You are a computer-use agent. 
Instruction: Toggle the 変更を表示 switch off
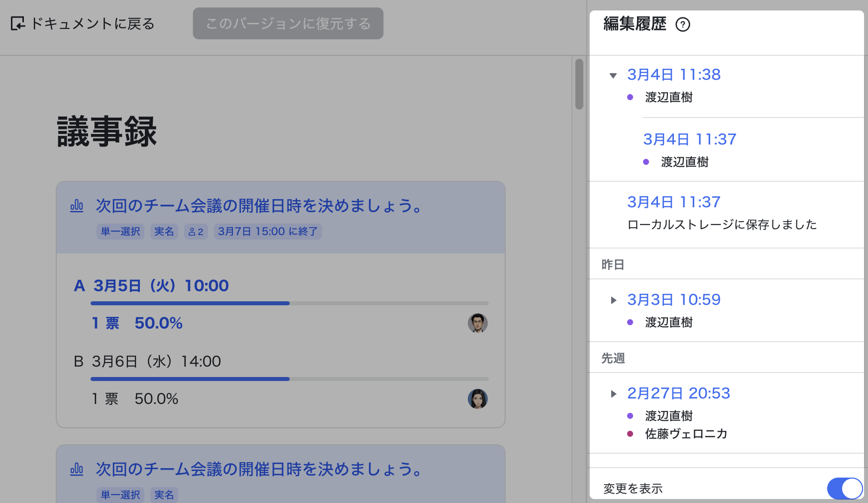pyautogui.click(x=844, y=488)
